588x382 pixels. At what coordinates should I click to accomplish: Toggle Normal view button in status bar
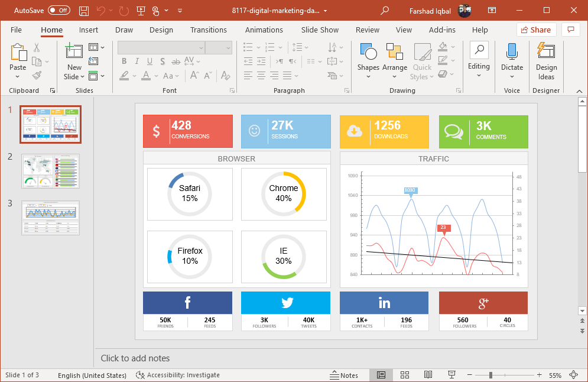pyautogui.click(x=381, y=375)
